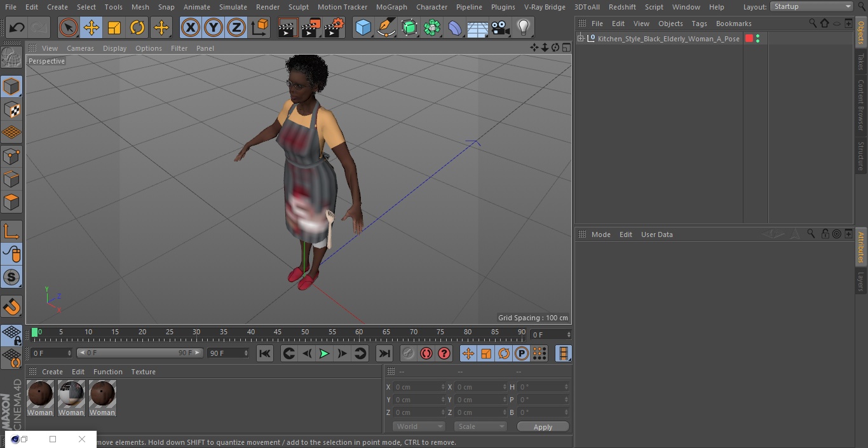Go to end of animation

(x=384, y=353)
